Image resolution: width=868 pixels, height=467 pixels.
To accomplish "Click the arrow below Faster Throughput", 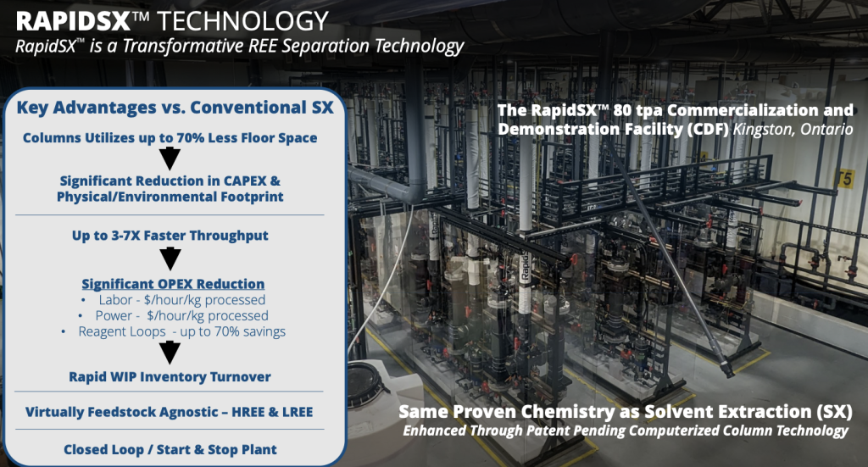I will tap(170, 259).
